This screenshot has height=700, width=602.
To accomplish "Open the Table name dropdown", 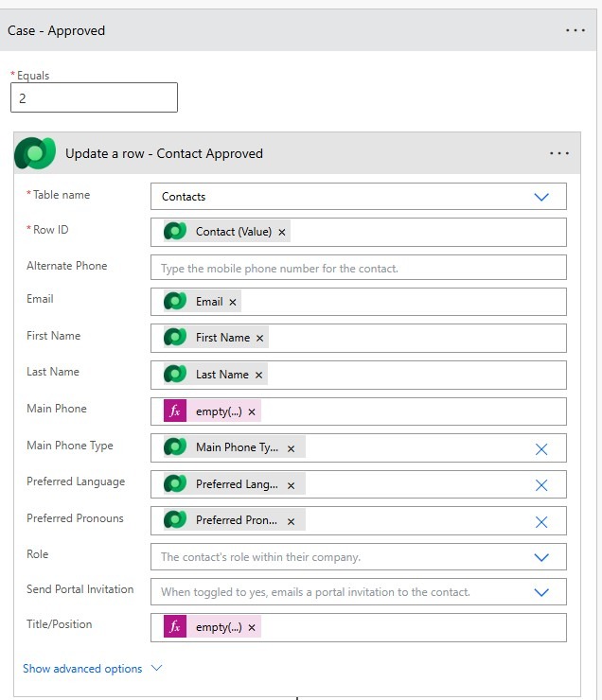I will (x=541, y=197).
